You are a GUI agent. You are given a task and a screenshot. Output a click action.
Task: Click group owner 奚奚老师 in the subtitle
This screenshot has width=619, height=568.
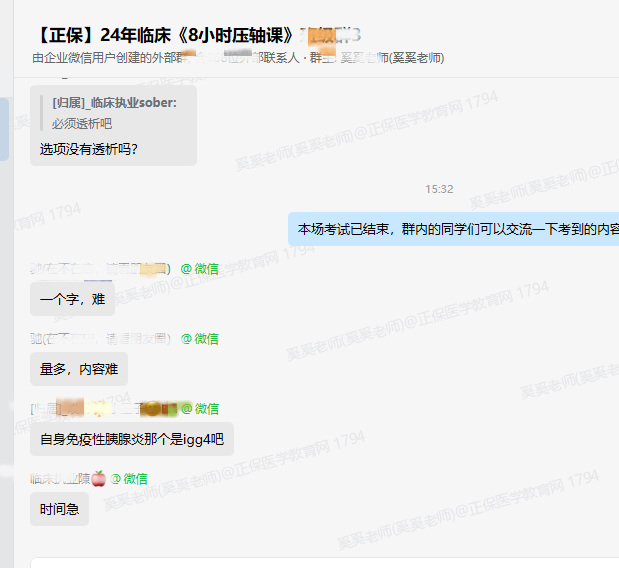pos(392,58)
